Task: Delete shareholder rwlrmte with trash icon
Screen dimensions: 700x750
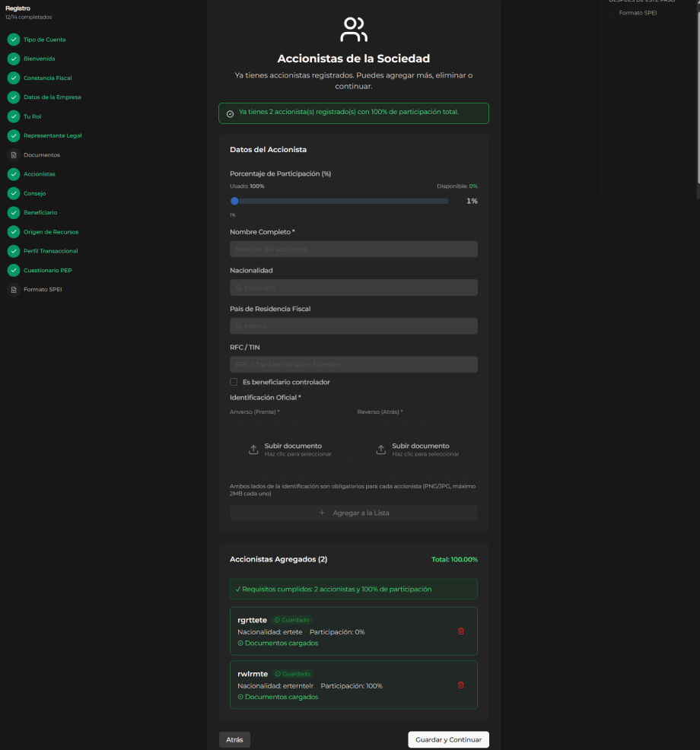Action: [461, 685]
